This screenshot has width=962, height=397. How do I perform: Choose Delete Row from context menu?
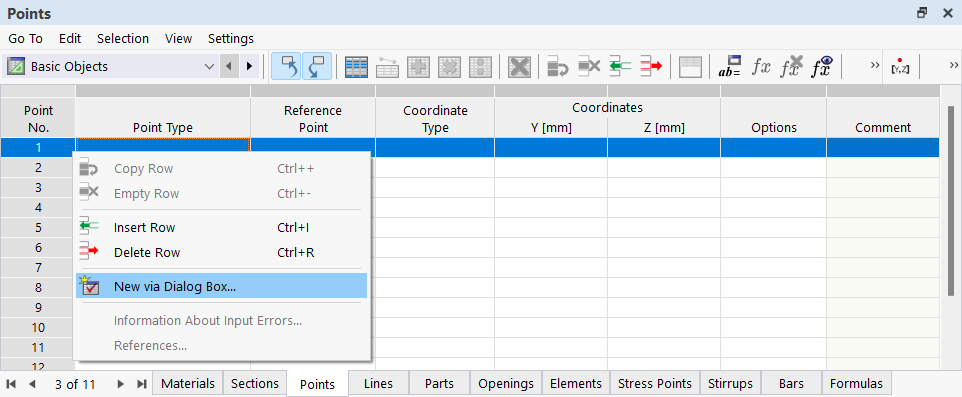pyautogui.click(x=221, y=253)
